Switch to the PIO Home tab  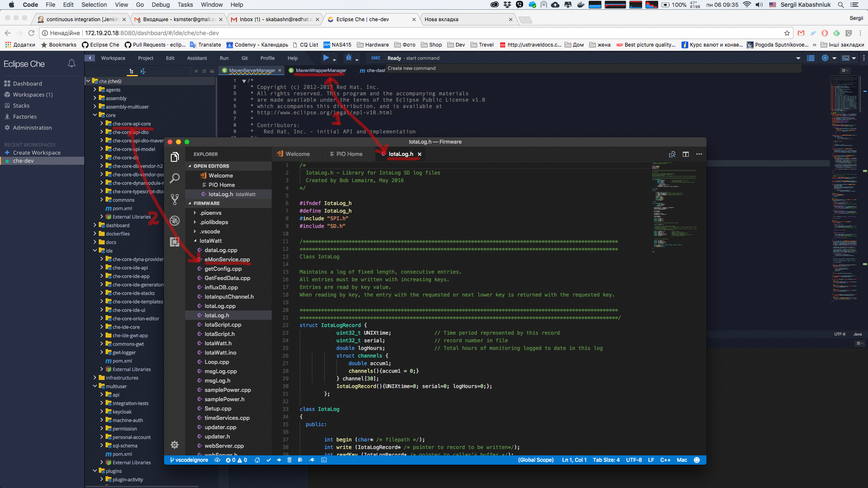[349, 154]
